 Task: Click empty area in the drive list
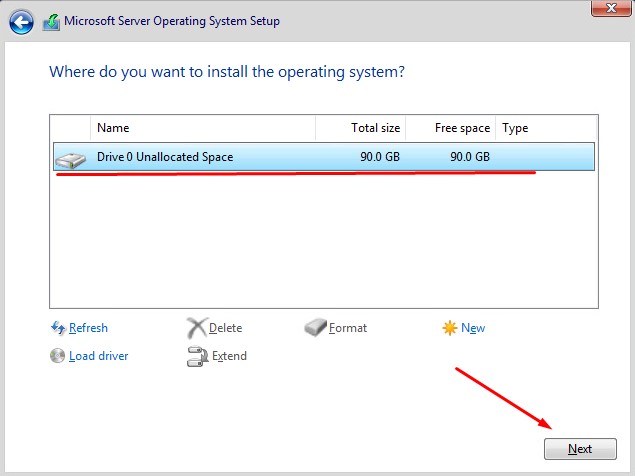[x=322, y=240]
